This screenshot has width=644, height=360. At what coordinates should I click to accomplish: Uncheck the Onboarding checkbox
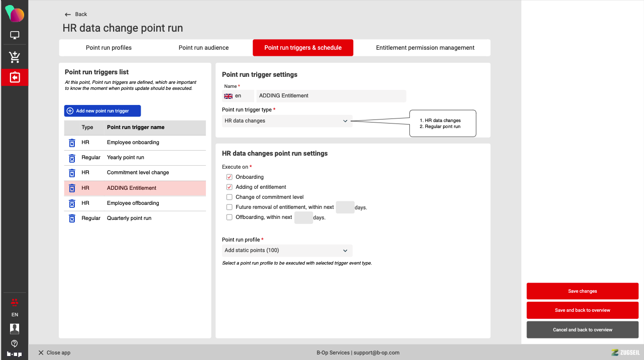pos(230,177)
